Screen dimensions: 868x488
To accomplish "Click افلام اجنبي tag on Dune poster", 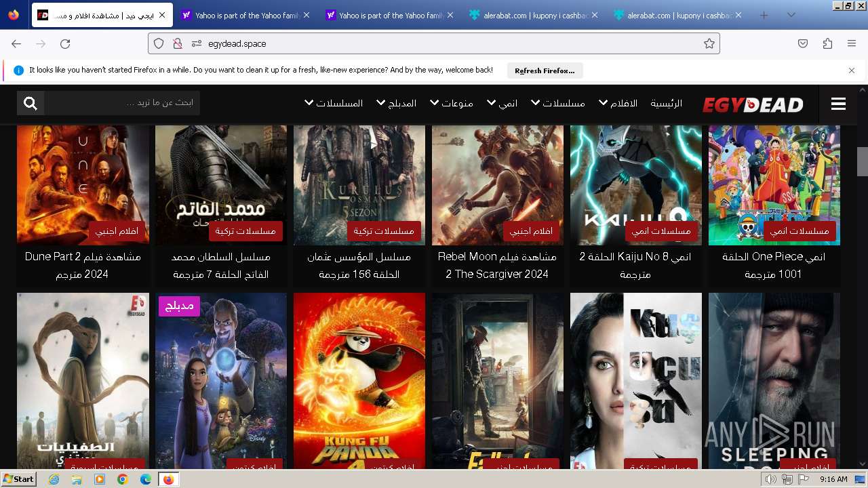I will [x=117, y=231].
